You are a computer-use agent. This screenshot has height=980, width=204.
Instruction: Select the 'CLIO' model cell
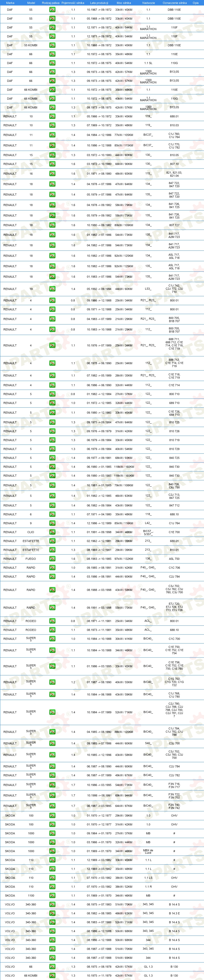click(31, 532)
